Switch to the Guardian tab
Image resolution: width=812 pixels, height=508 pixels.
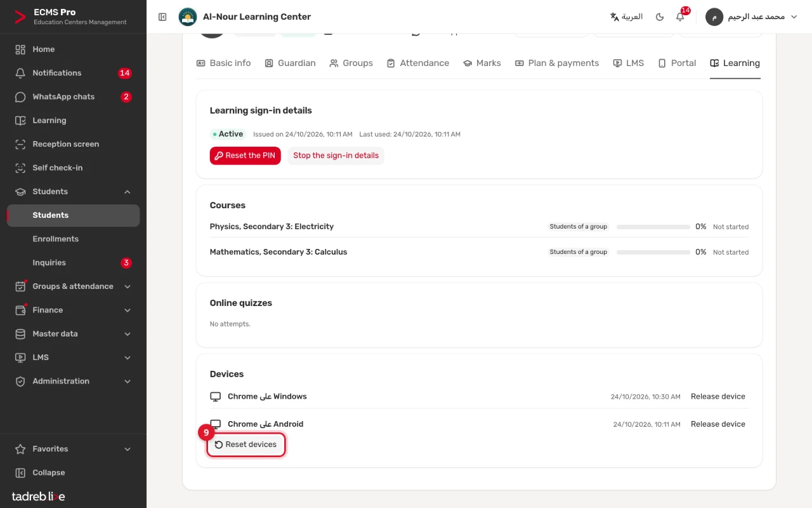point(290,63)
